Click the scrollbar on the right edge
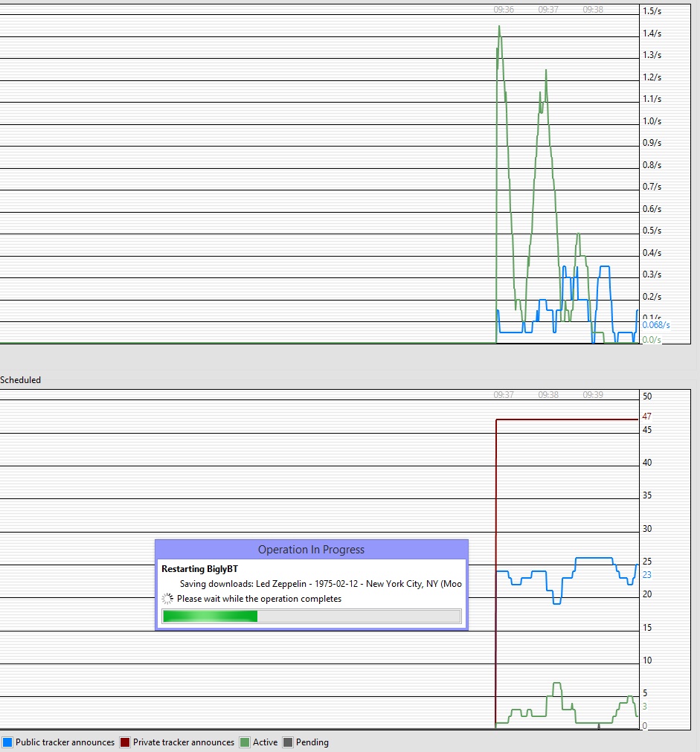 click(694, 186)
